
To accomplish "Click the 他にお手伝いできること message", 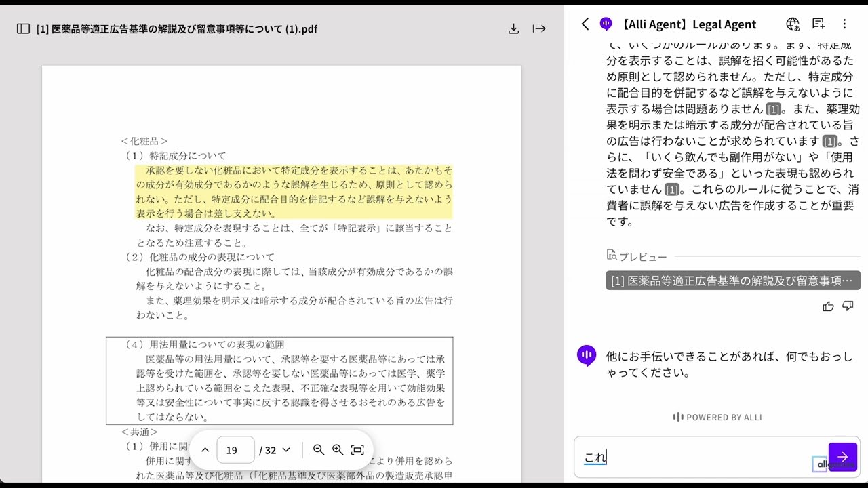I will pos(730,365).
